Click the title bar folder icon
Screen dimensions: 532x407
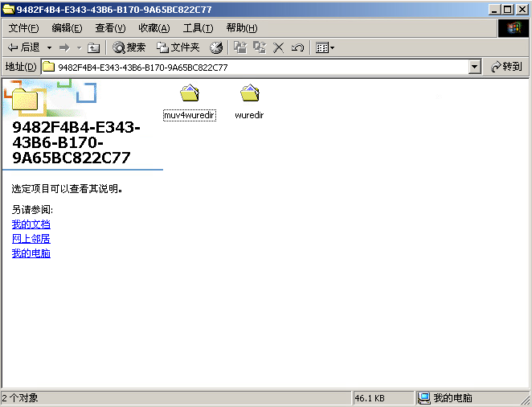[9, 9]
